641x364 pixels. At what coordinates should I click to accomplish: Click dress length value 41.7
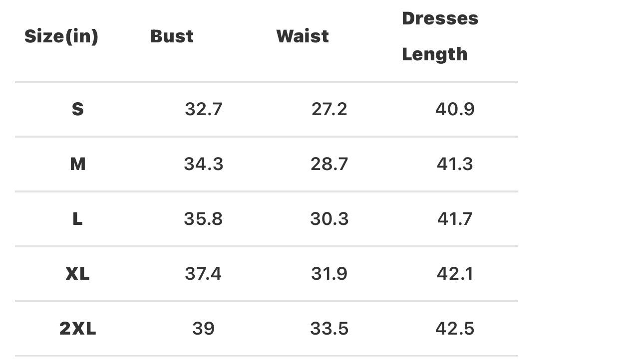(x=455, y=219)
